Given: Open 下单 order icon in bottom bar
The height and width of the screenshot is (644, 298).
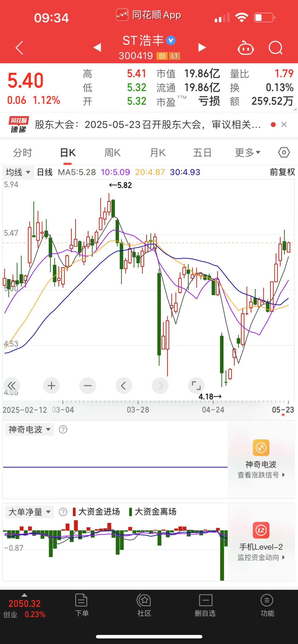Looking at the screenshot, I should [81, 605].
